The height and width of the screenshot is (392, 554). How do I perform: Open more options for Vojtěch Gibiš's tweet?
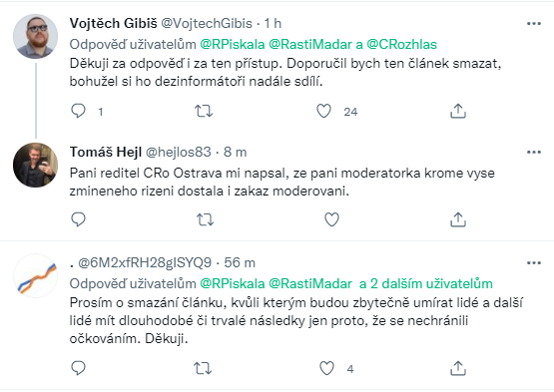[x=533, y=24]
